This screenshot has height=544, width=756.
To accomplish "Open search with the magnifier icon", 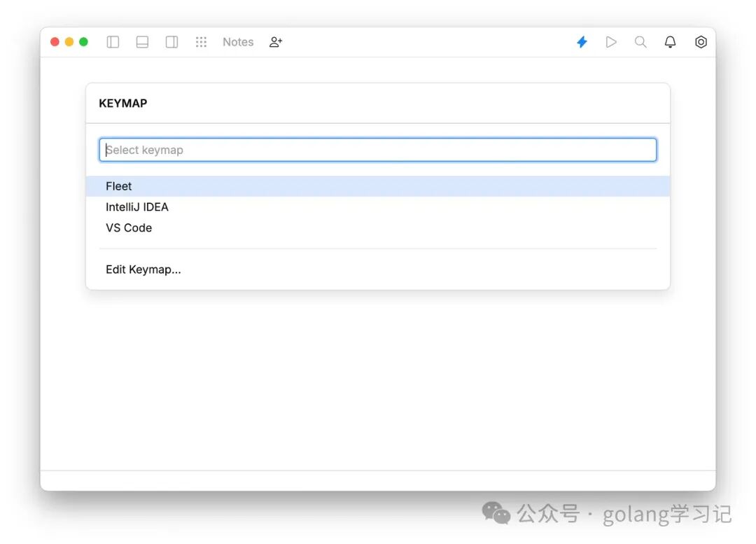I will click(x=640, y=42).
